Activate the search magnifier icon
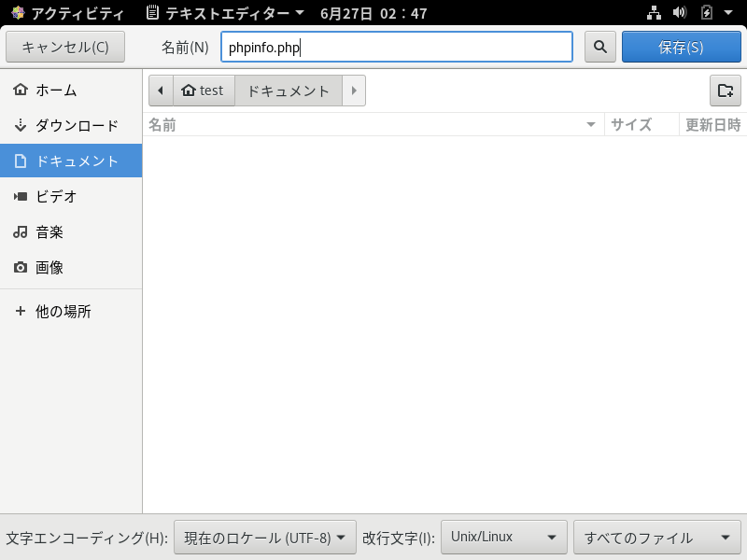 [599, 47]
